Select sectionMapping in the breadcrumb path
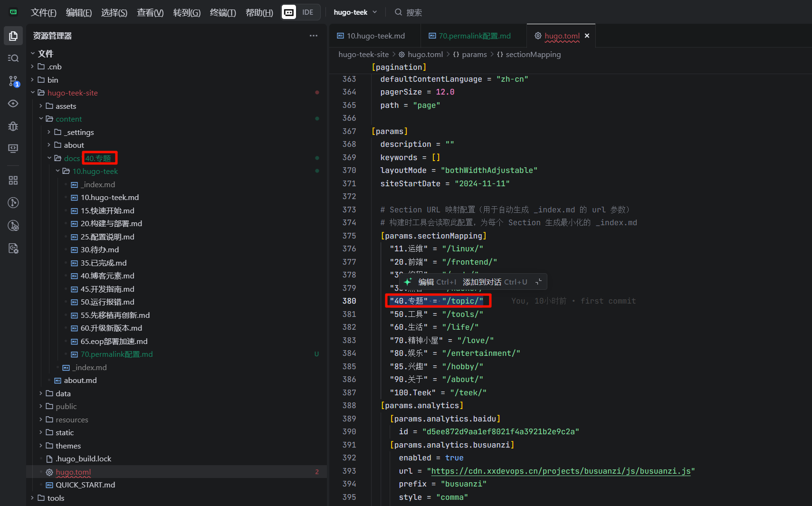812x506 pixels. tap(533, 55)
